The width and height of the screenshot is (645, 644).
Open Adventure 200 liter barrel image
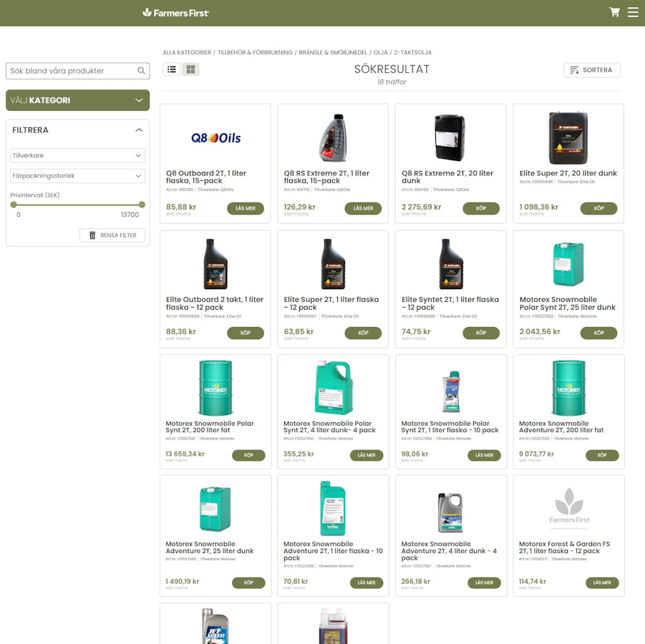click(569, 388)
